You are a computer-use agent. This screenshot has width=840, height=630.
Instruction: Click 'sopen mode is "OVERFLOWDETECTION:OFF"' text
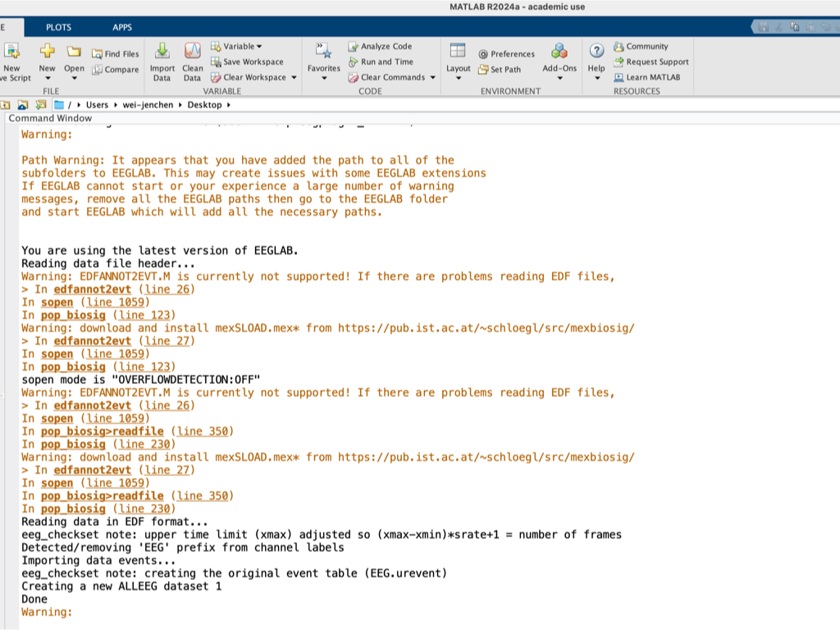[140, 380]
